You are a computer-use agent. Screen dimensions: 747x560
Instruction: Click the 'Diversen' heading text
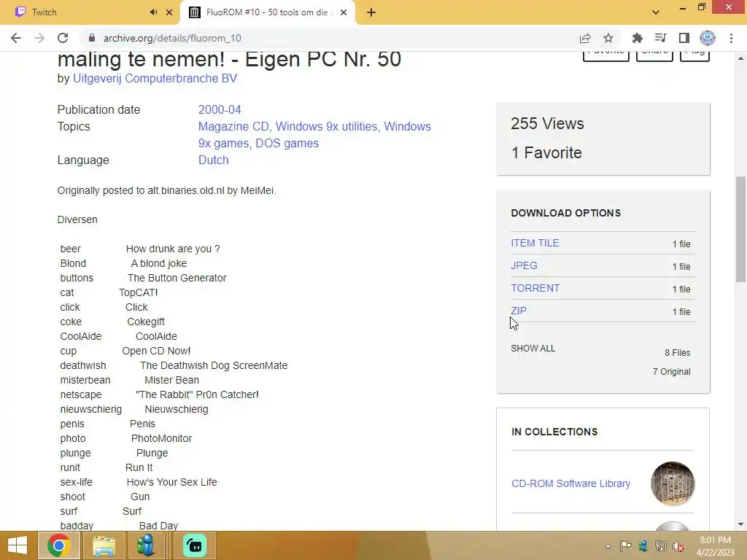[77, 219]
